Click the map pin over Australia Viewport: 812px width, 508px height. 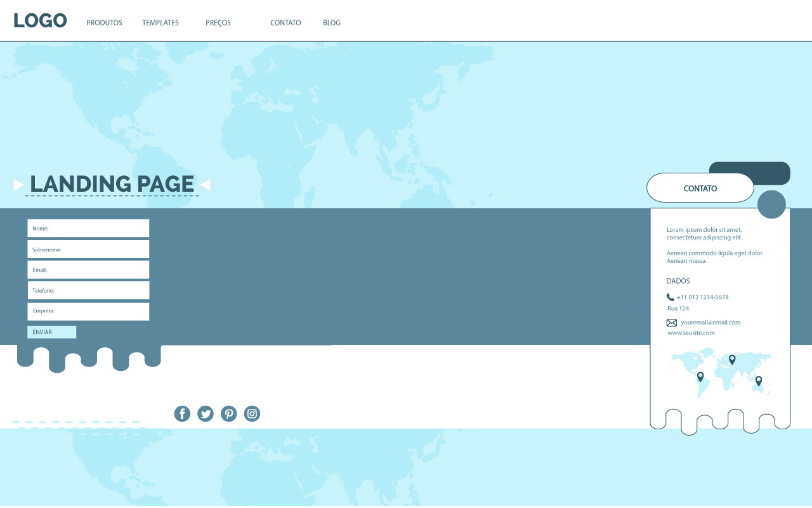point(759,381)
